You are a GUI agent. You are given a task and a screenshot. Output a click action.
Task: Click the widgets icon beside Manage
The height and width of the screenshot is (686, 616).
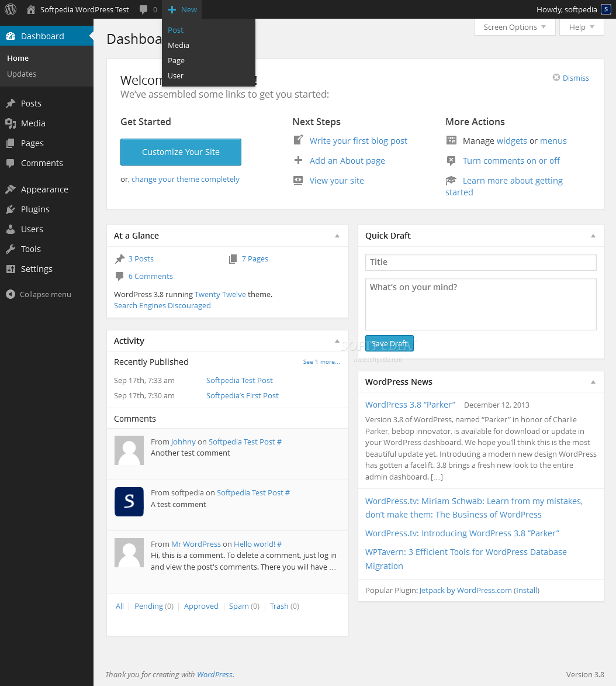click(x=451, y=140)
